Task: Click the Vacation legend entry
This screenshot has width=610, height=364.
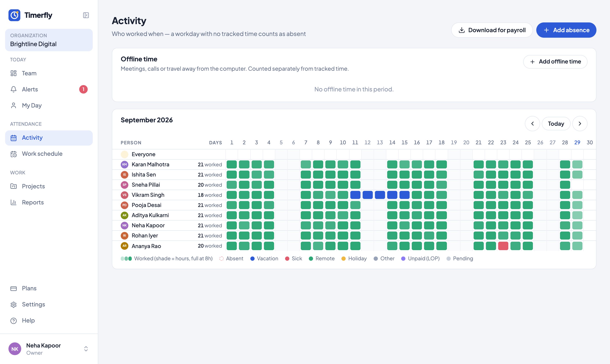Action: [x=264, y=259]
